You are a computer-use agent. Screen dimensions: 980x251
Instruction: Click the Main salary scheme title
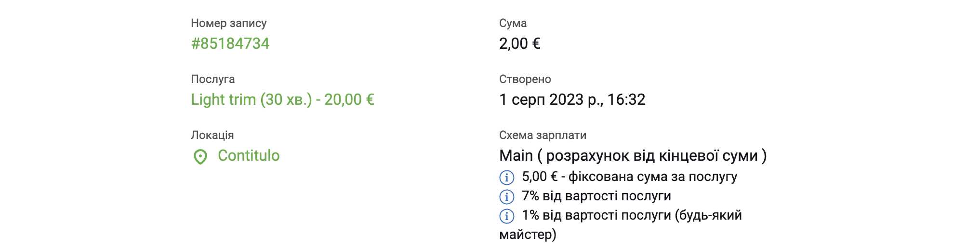pyautogui.click(x=633, y=155)
